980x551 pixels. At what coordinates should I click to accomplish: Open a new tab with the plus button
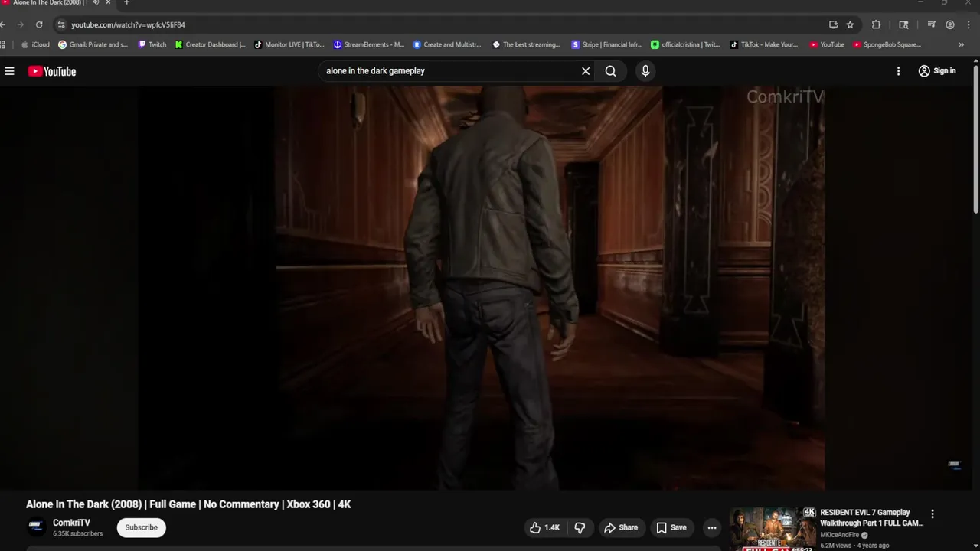(126, 2)
